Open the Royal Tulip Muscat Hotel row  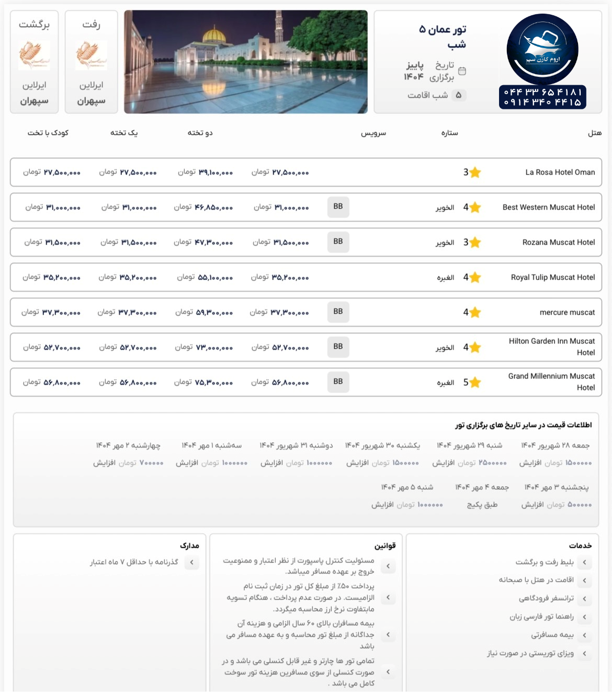tap(552, 278)
